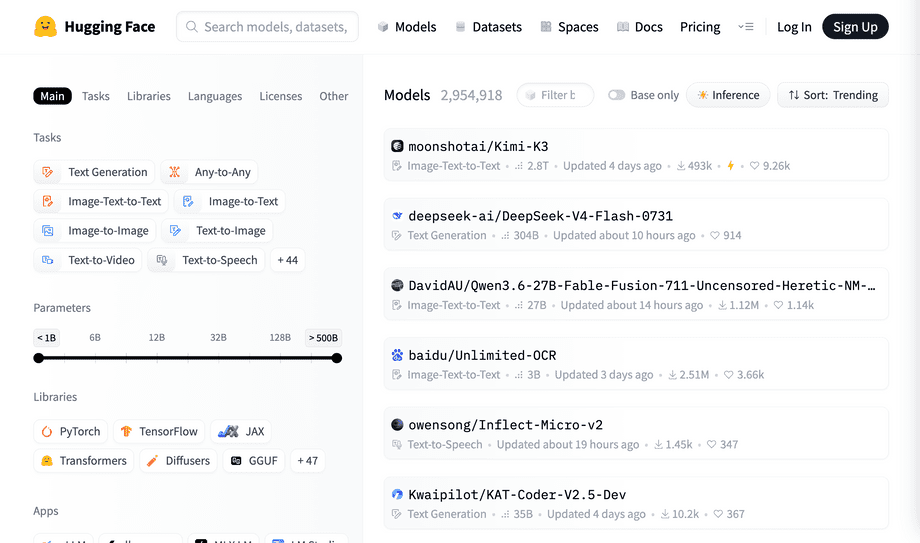Select the Main filter tab
Viewport: 920px width, 543px height.
click(x=52, y=96)
